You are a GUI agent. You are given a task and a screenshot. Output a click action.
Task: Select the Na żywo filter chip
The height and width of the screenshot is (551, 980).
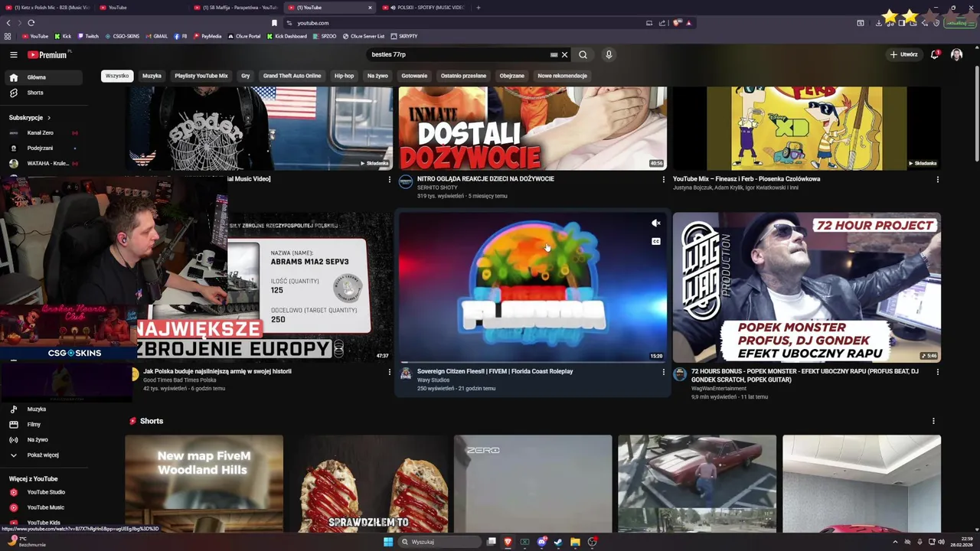[377, 76]
